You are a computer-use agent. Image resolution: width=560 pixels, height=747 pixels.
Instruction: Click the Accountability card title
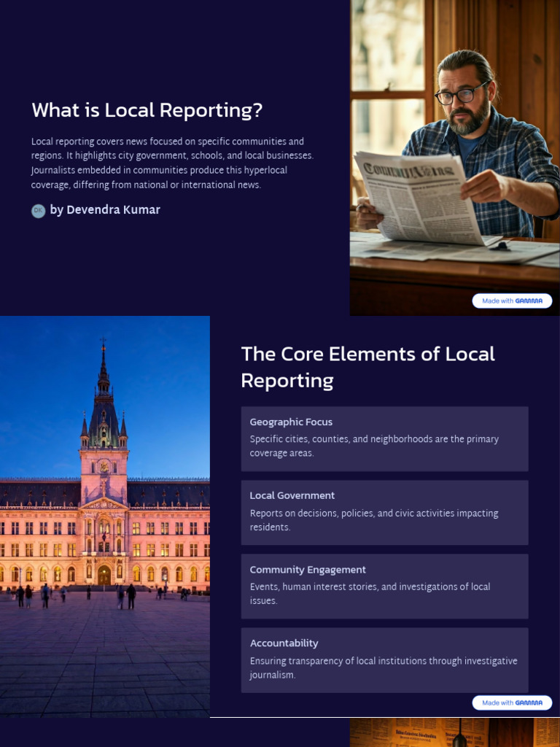point(284,643)
